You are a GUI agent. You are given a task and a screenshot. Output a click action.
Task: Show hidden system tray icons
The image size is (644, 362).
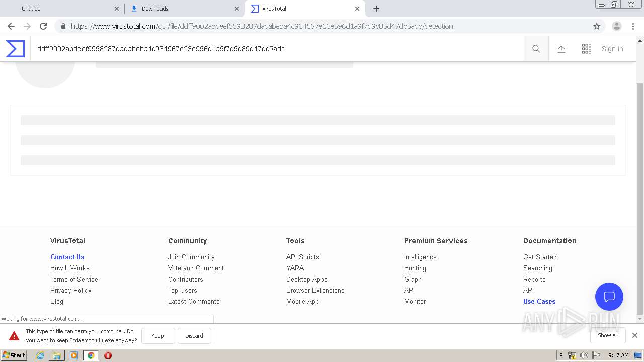tap(561, 355)
